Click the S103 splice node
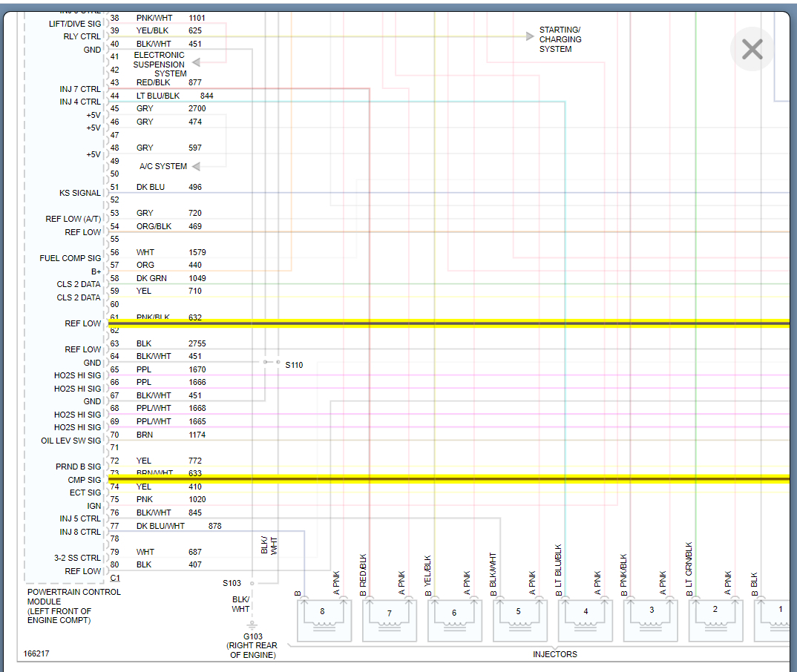The image size is (797, 672). pyautogui.click(x=252, y=583)
